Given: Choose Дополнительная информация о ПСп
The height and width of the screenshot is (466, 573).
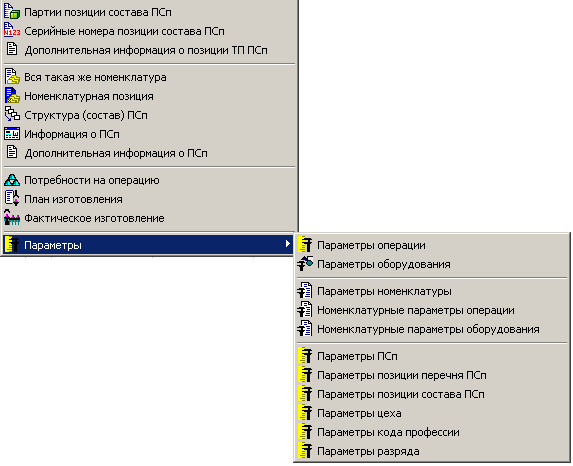Looking at the screenshot, I should click(148, 153).
